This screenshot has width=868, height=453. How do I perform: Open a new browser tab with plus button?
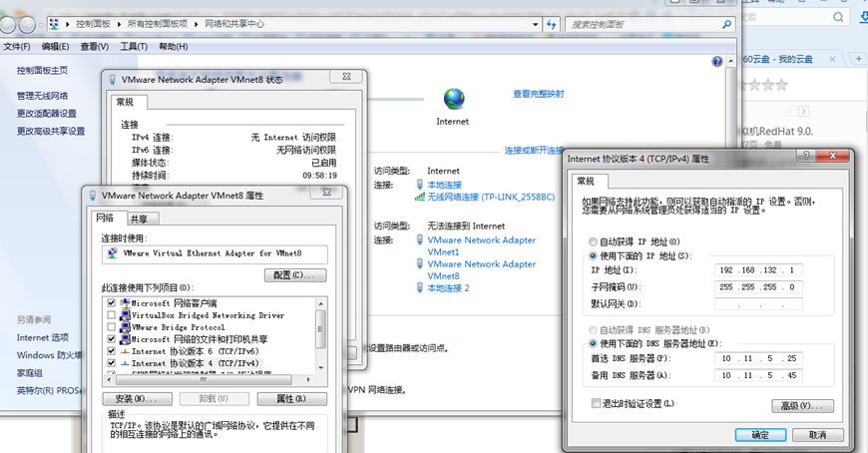[x=859, y=58]
